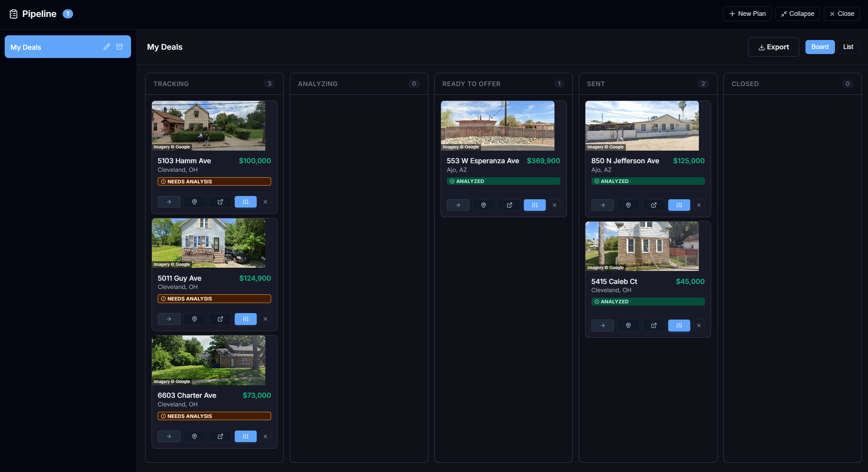Image resolution: width=868 pixels, height=472 pixels.
Task: Open location pin for 850 N Jefferson Ave
Action: coord(628,205)
